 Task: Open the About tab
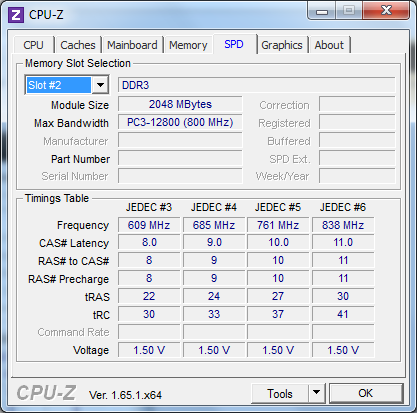[329, 45]
